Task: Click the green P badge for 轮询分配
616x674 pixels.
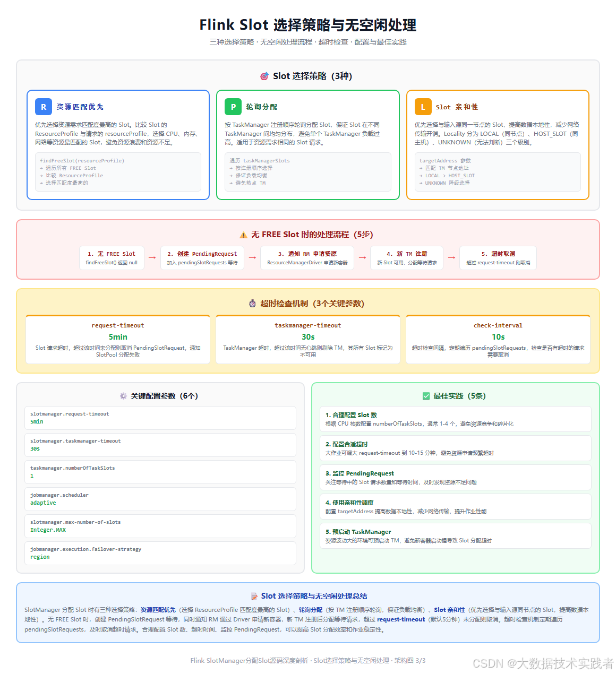Action: (233, 107)
